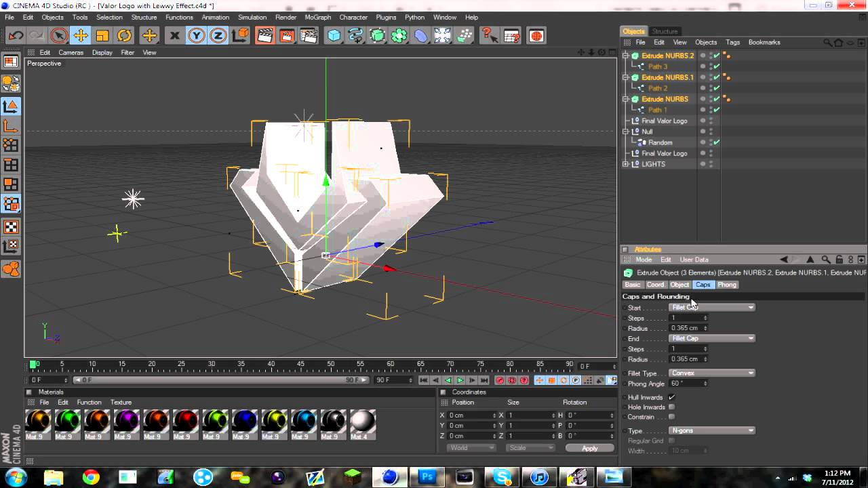The width and height of the screenshot is (868, 488).
Task: Open the MoGraph particles toolbar icon
Action: tap(464, 36)
